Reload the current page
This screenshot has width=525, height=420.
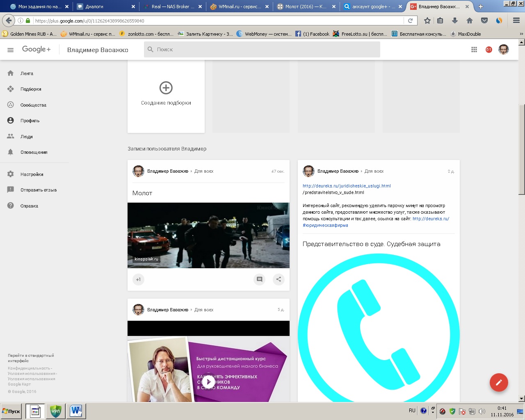coord(410,21)
